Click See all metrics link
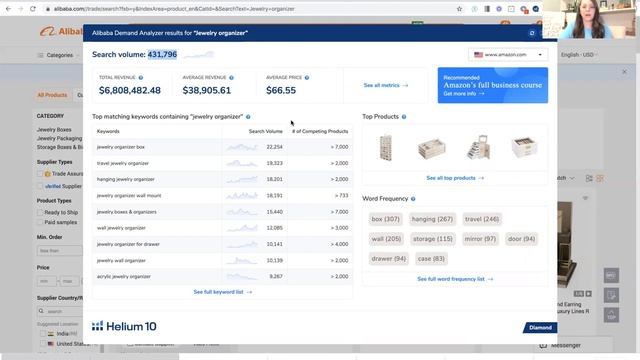640x360 pixels. tap(386, 85)
